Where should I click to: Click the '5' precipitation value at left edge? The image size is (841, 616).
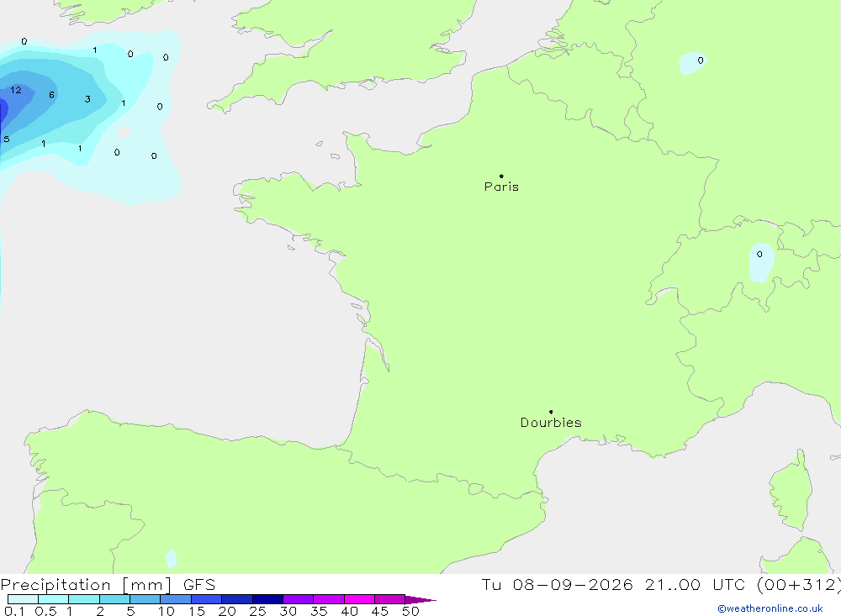click(x=7, y=140)
